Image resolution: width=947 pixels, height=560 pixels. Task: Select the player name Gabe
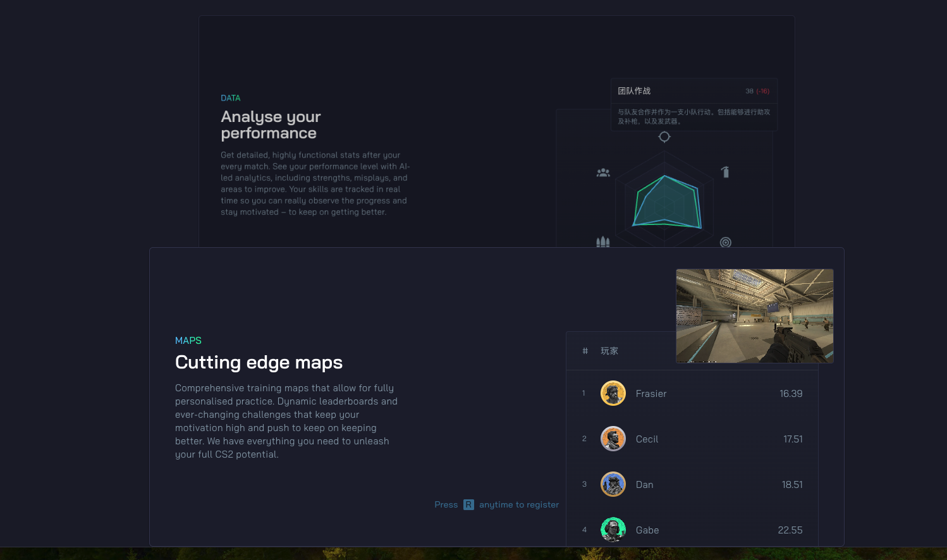(647, 530)
